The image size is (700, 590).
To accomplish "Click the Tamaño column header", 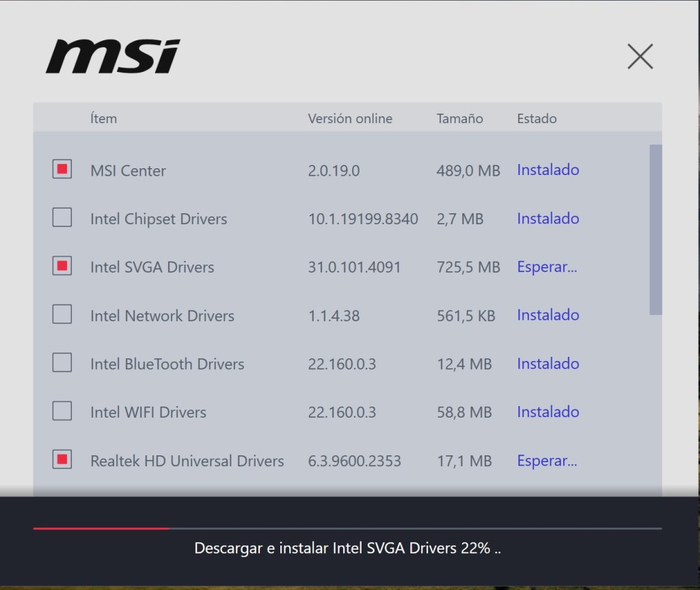I will tap(460, 118).
